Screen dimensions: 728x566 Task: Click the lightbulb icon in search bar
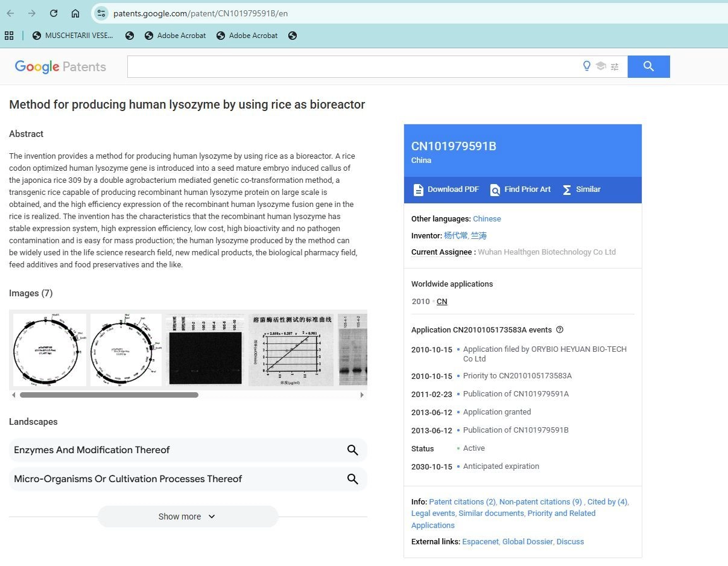(586, 66)
